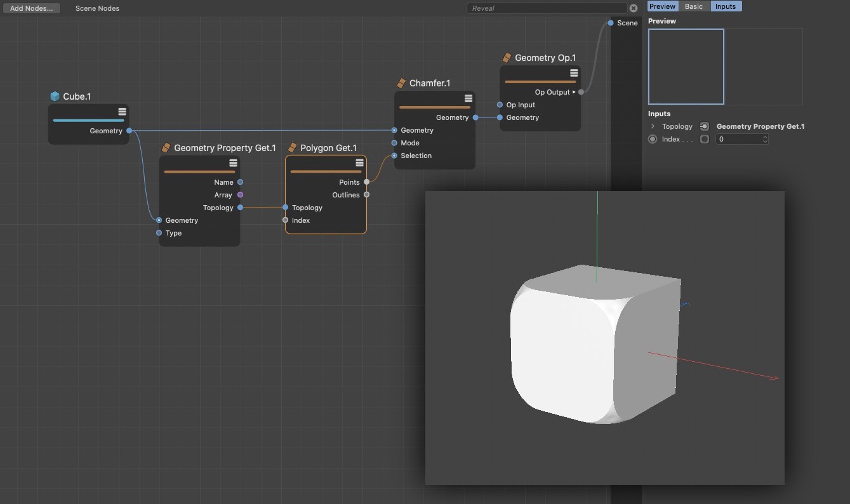Switch to the Inputs tab
The width and height of the screenshot is (850, 504).
pyautogui.click(x=726, y=6)
